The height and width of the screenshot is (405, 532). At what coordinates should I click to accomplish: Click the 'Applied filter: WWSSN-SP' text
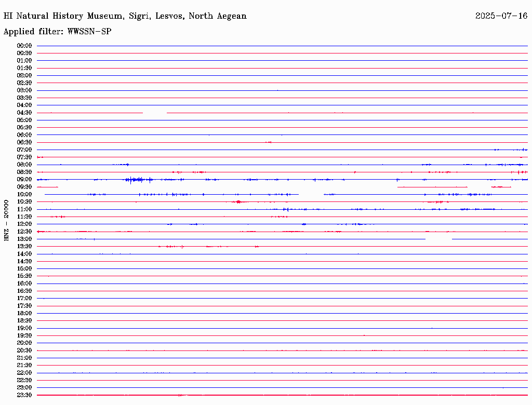(x=57, y=32)
